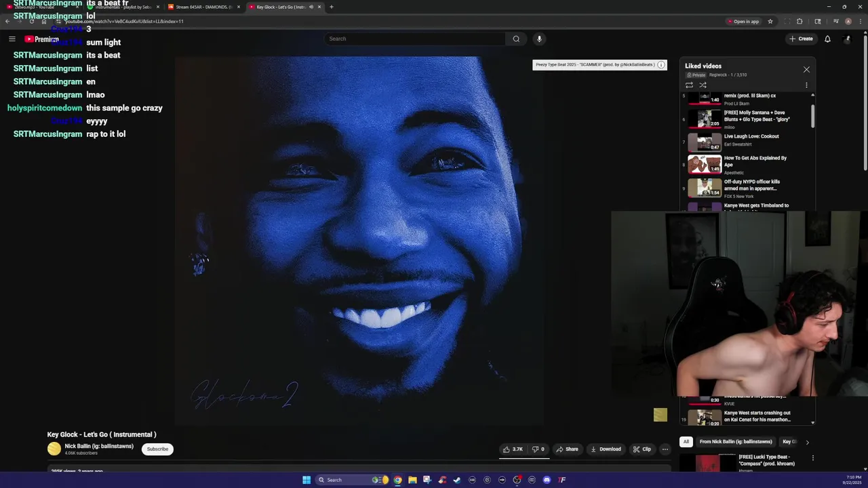The height and width of the screenshot is (488, 868).
Task: Create a Clip of the video
Action: 642,449
